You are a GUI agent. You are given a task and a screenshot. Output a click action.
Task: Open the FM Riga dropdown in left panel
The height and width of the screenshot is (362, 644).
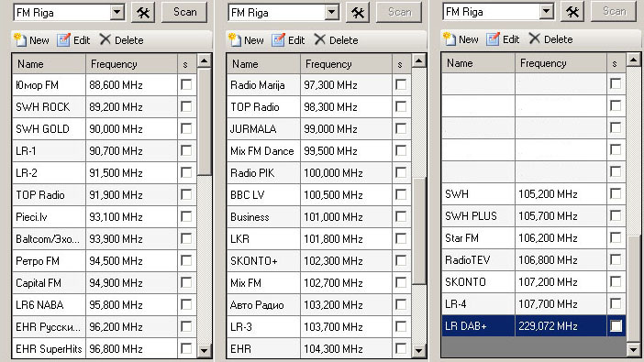click(x=117, y=12)
